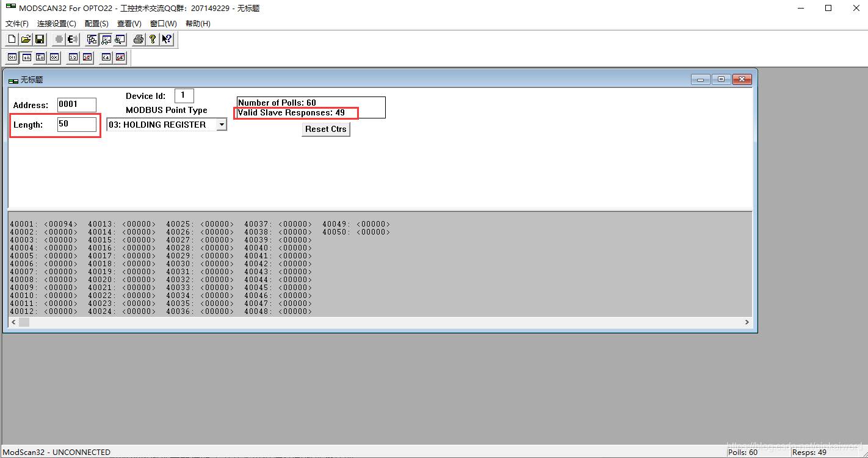Image resolution: width=868 pixels, height=458 pixels.
Task: Open the 查看(V) menu
Action: point(129,23)
